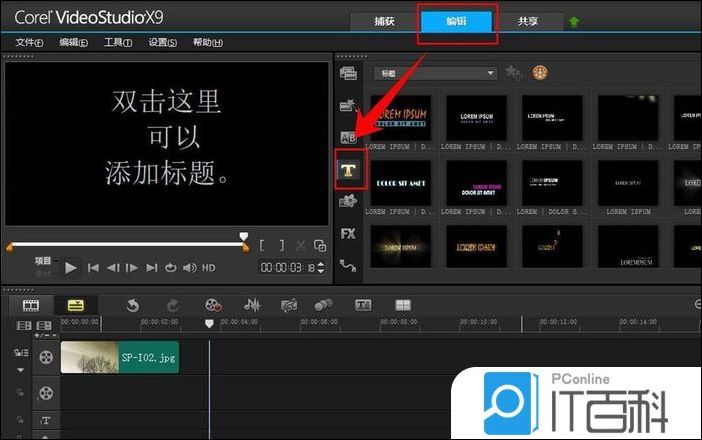Open the Path library icon

click(348, 265)
